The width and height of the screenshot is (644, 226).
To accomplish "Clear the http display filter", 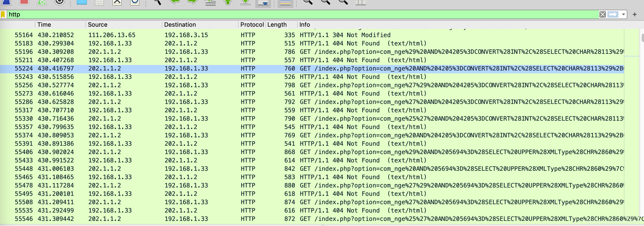I will [602, 14].
